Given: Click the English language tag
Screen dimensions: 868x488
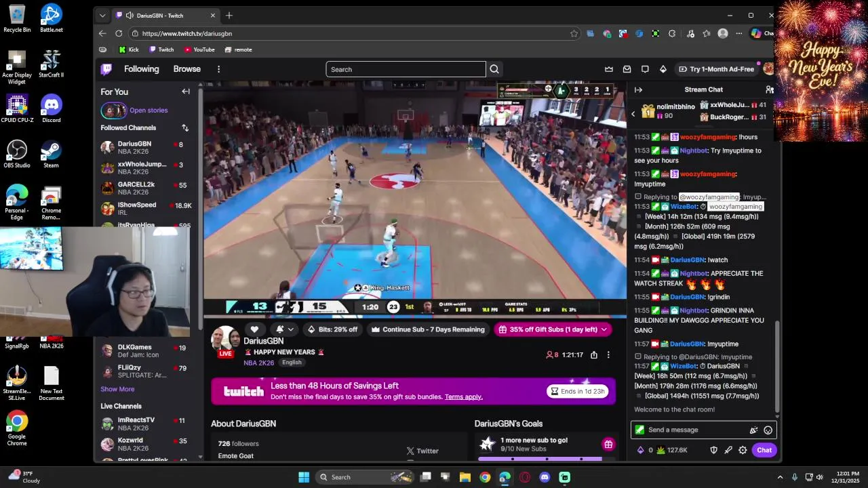Looking at the screenshot, I should [292, 363].
